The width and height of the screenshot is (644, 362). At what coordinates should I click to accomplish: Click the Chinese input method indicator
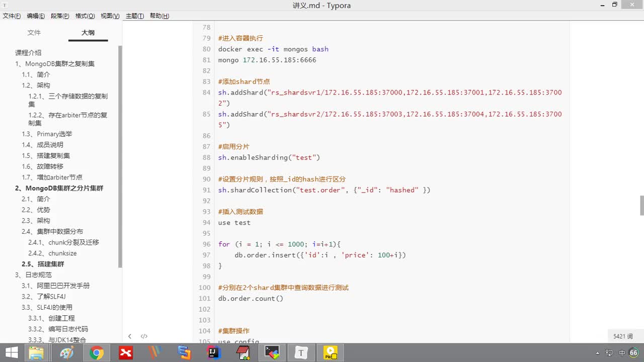622,353
